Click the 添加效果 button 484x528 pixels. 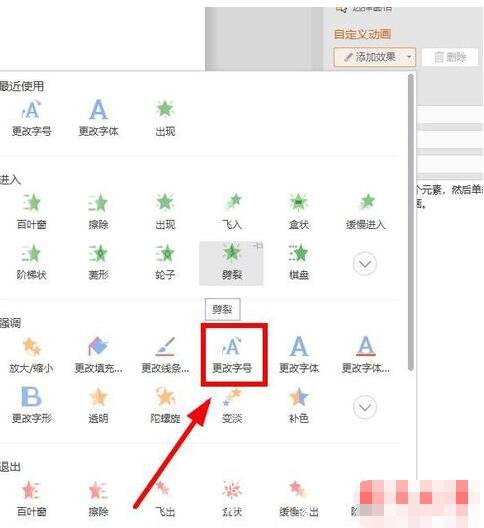(370, 57)
